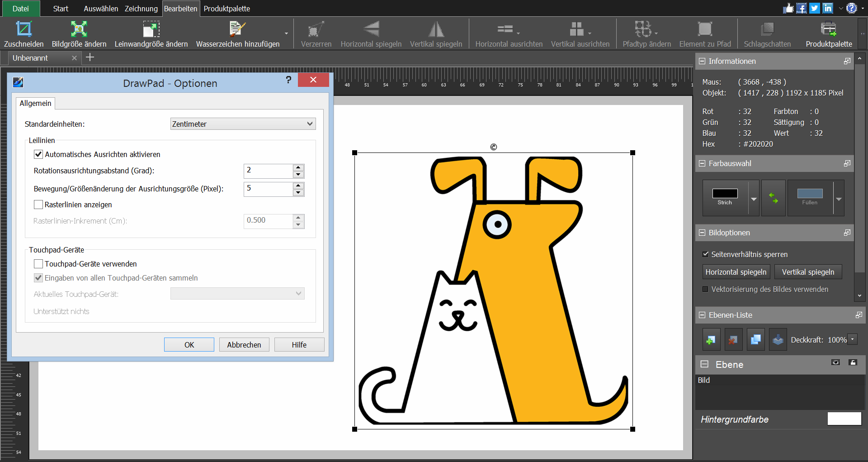Swap stroke and fill colors icon
868x462 pixels.
tap(774, 198)
